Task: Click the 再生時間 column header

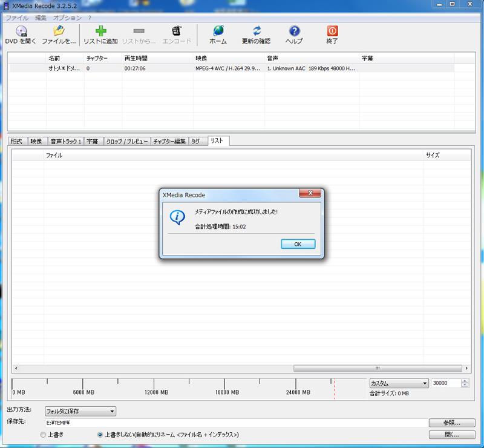Action: click(x=158, y=58)
